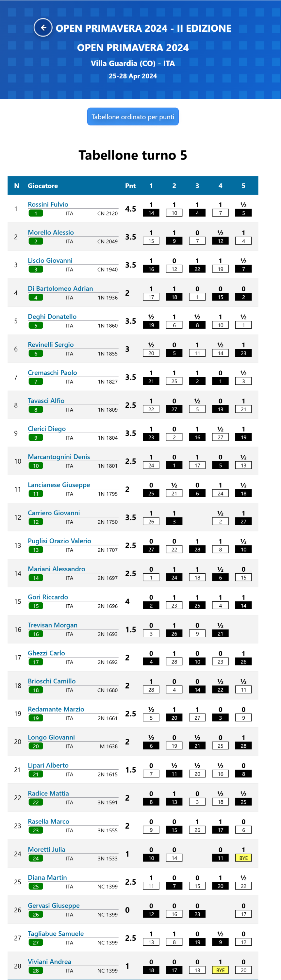
Task: Click the 'Giocatore' column header
Action: [43, 186]
